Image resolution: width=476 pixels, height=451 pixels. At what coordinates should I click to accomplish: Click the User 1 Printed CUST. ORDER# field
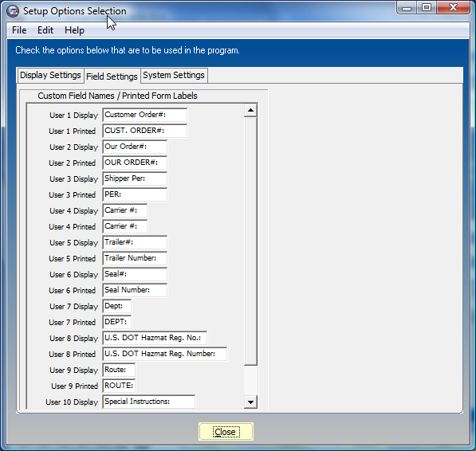pyautogui.click(x=145, y=131)
